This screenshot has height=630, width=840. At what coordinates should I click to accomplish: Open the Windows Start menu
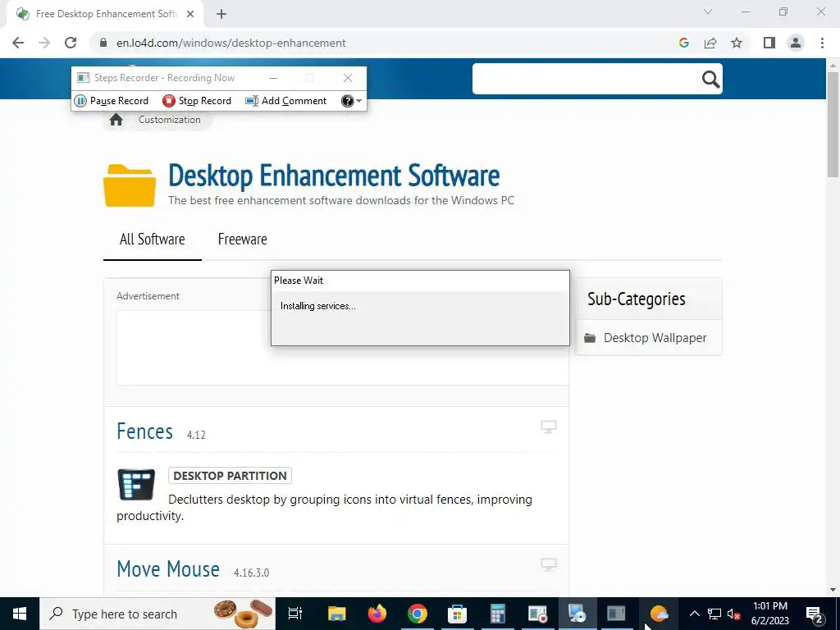20,614
